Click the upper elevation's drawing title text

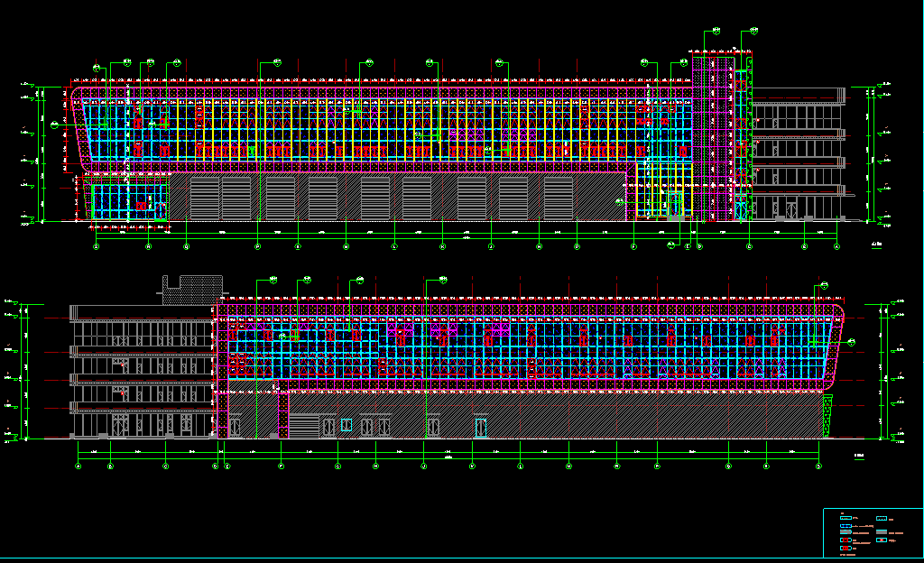[x=875, y=245]
